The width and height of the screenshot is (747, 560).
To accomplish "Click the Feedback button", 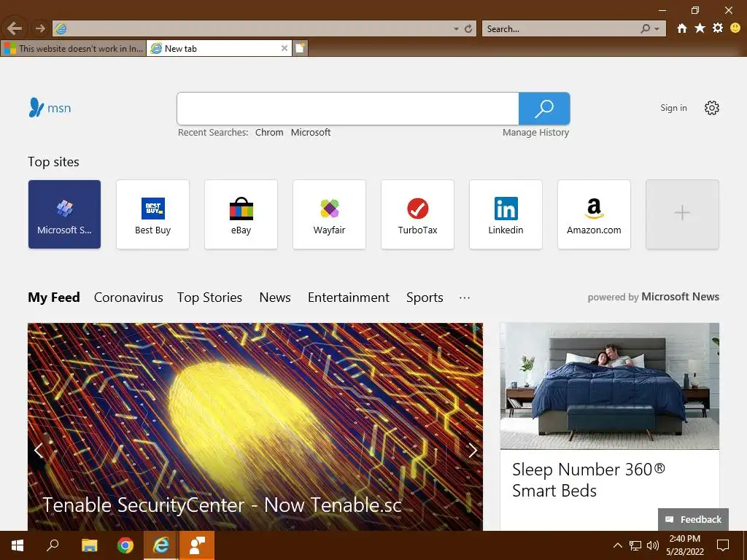I will coord(693,519).
